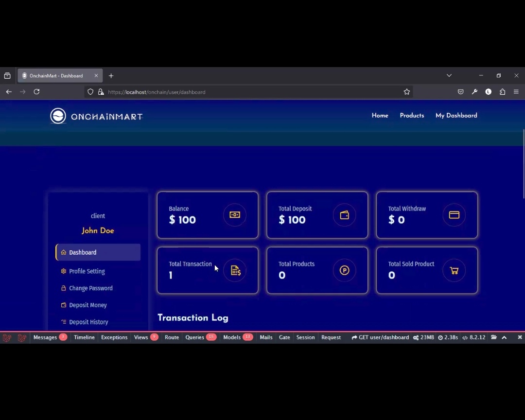Open debugbar Queries tab
The image size is (525, 420).
click(201, 337)
